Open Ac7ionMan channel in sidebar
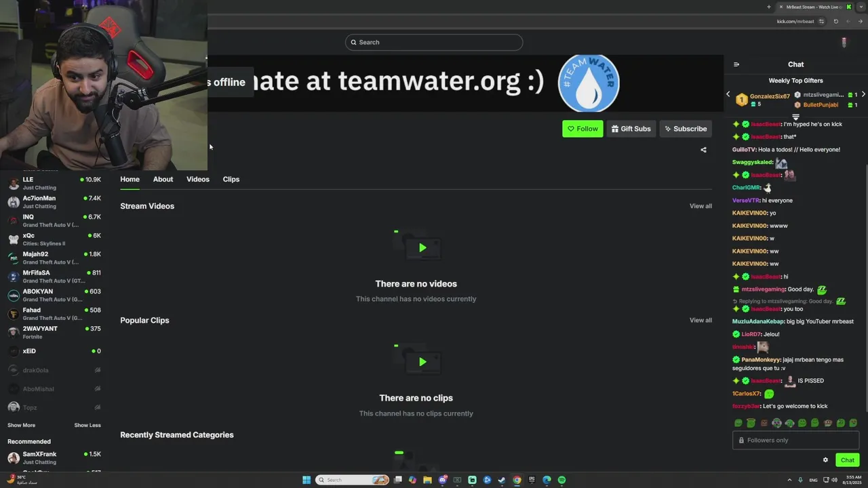The image size is (868, 488). (54, 202)
